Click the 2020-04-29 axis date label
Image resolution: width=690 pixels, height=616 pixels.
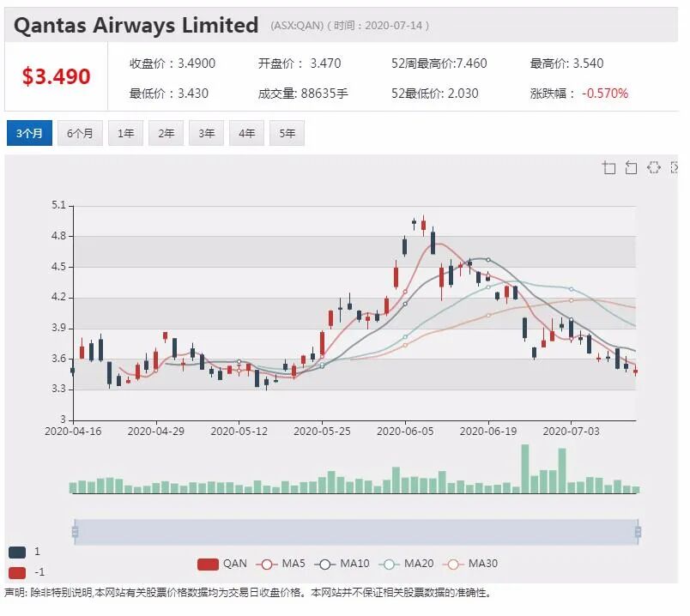pos(156,432)
